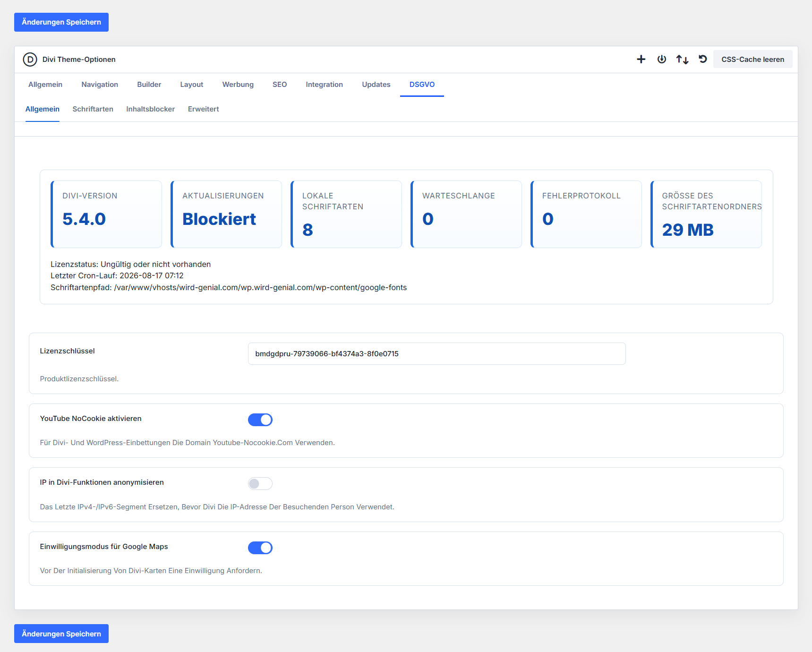812x652 pixels.
Task: Click the Letzter Cron-Lauf text line
Action: 117,275
